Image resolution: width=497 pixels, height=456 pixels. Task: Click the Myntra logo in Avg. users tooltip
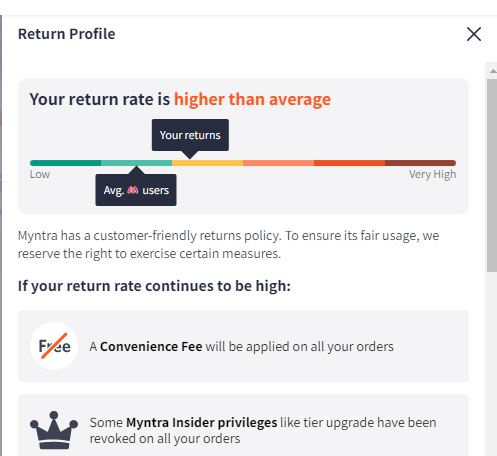[133, 190]
